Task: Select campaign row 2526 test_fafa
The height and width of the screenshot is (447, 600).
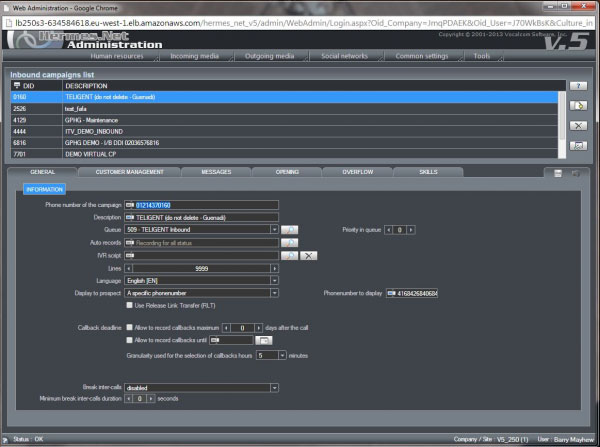Action: [x=284, y=109]
